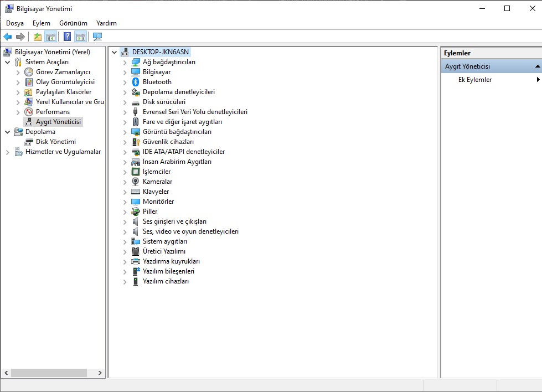Select Bilgisayar Yönetimi (Yerel) root item

(52, 52)
